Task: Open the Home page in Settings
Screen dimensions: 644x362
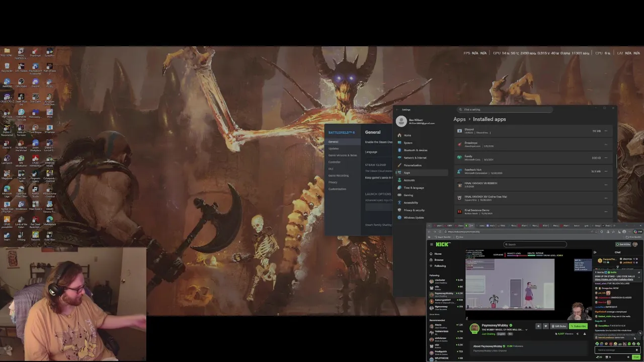Action: click(422, 135)
